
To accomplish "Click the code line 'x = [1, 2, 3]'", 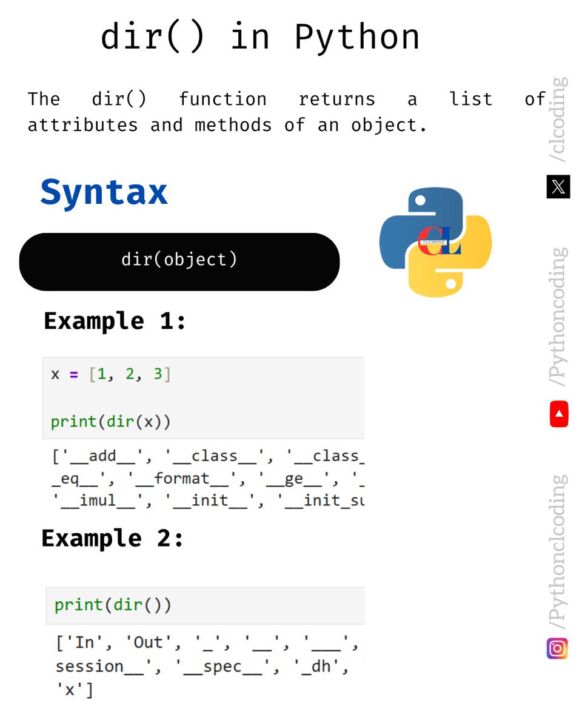I will [111, 374].
